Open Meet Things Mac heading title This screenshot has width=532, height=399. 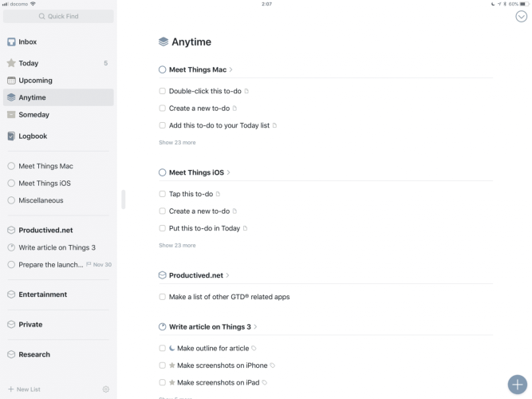pos(198,69)
